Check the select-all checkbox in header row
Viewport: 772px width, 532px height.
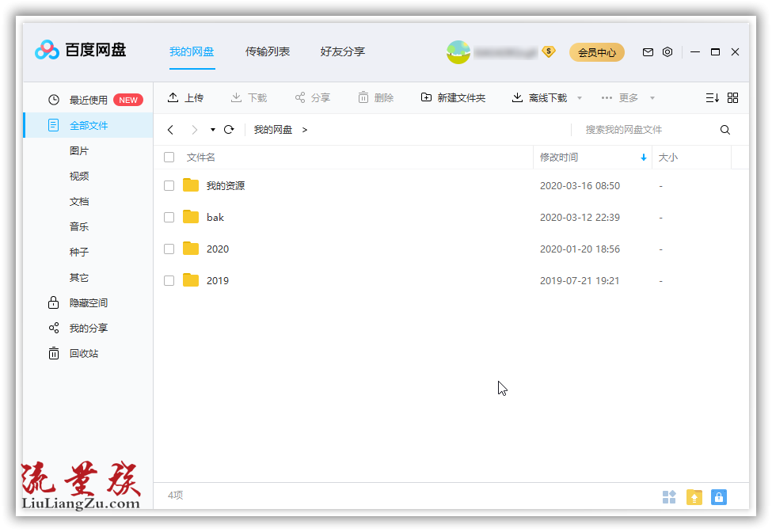coord(169,157)
